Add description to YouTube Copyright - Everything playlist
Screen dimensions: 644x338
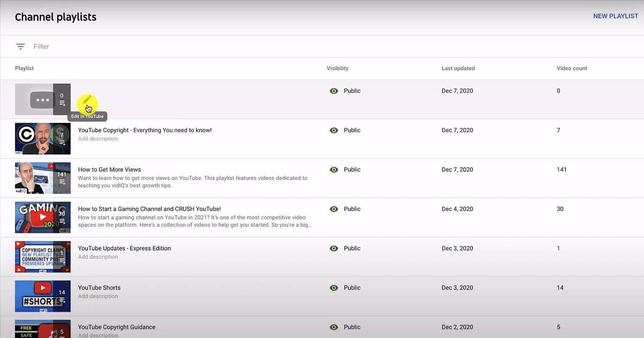pos(98,139)
